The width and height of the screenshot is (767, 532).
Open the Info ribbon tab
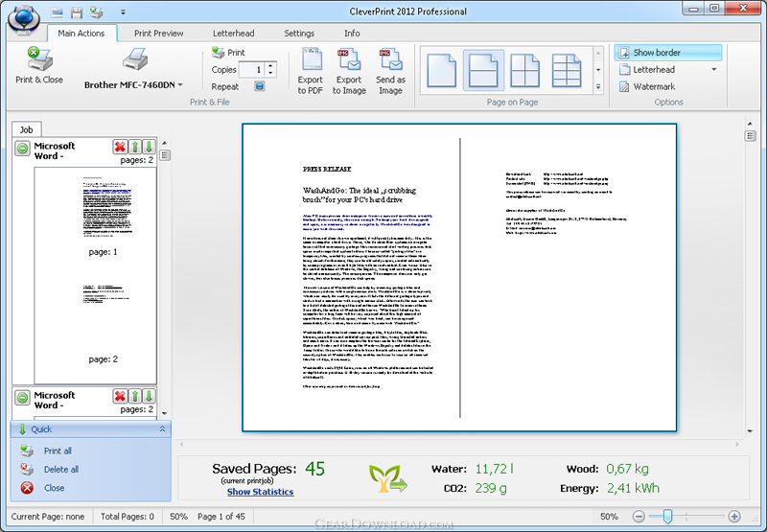[352, 34]
